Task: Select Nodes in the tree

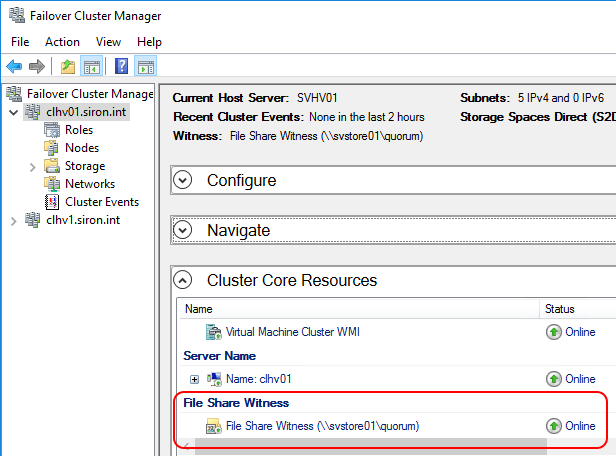Action: coord(82,148)
